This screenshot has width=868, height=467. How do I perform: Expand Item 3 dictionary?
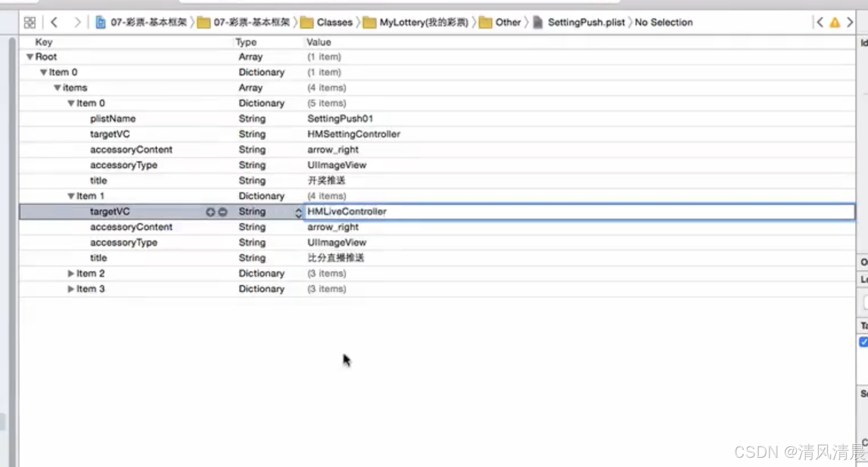coord(71,289)
